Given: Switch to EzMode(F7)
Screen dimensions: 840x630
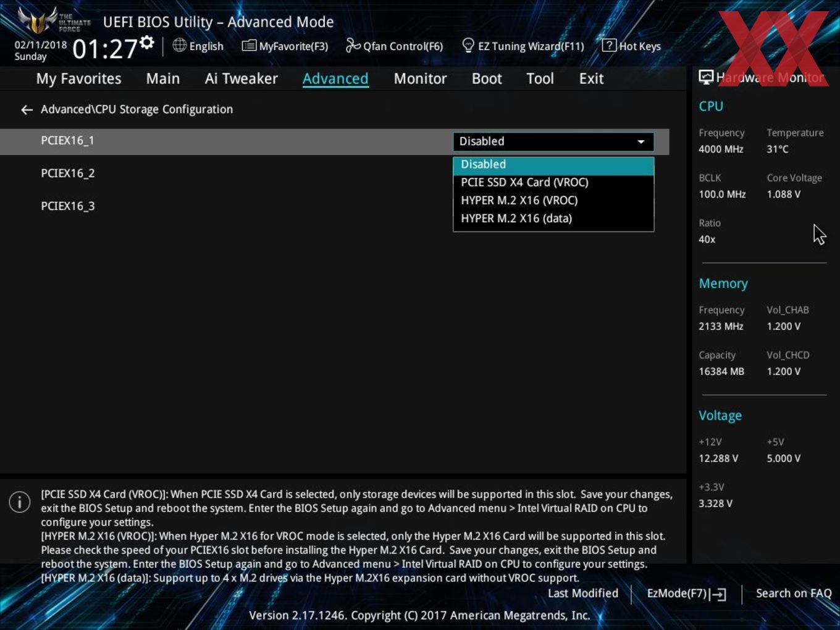Looking at the screenshot, I should pyautogui.click(x=686, y=594).
